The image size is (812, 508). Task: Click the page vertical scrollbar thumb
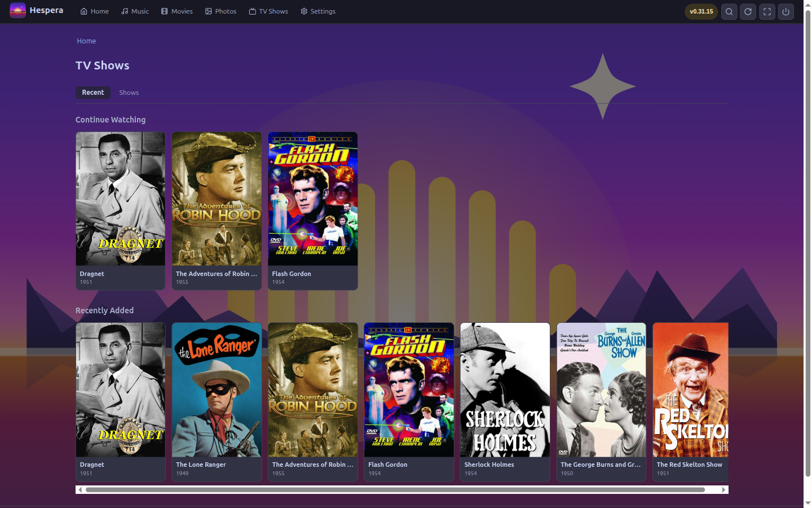click(807, 243)
